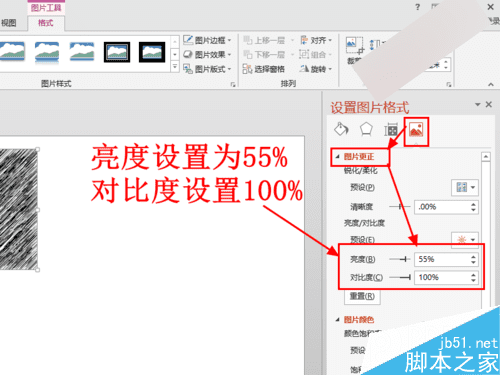This screenshot has height=375, width=500.
Task: Click contrast 100% value field
Action: tap(442, 277)
